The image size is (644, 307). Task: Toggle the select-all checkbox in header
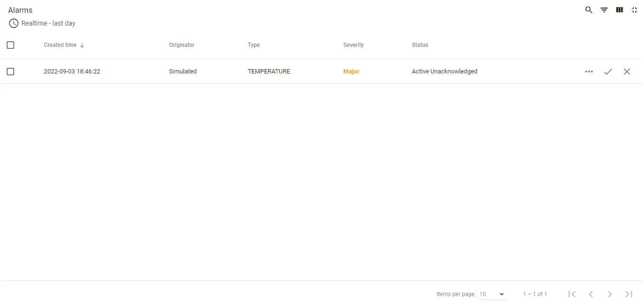coord(10,45)
